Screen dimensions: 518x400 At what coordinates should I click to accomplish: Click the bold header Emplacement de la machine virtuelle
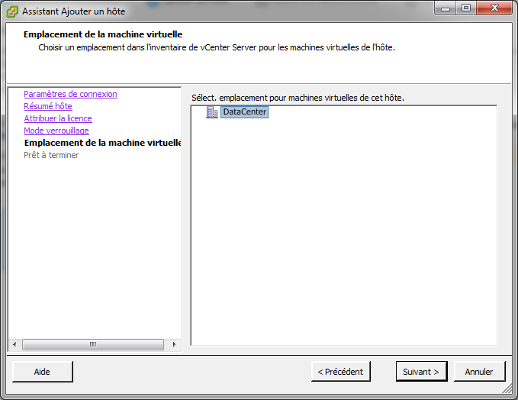pyautogui.click(x=103, y=34)
